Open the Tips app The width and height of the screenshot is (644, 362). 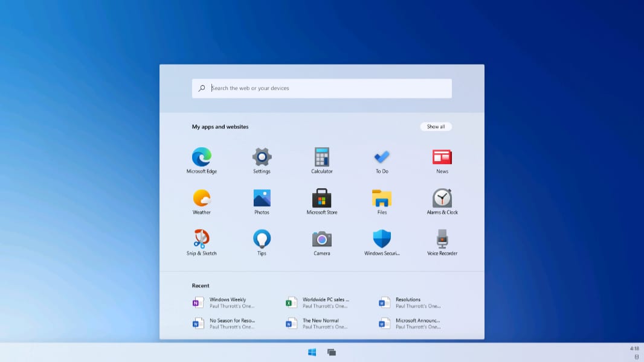click(x=262, y=240)
